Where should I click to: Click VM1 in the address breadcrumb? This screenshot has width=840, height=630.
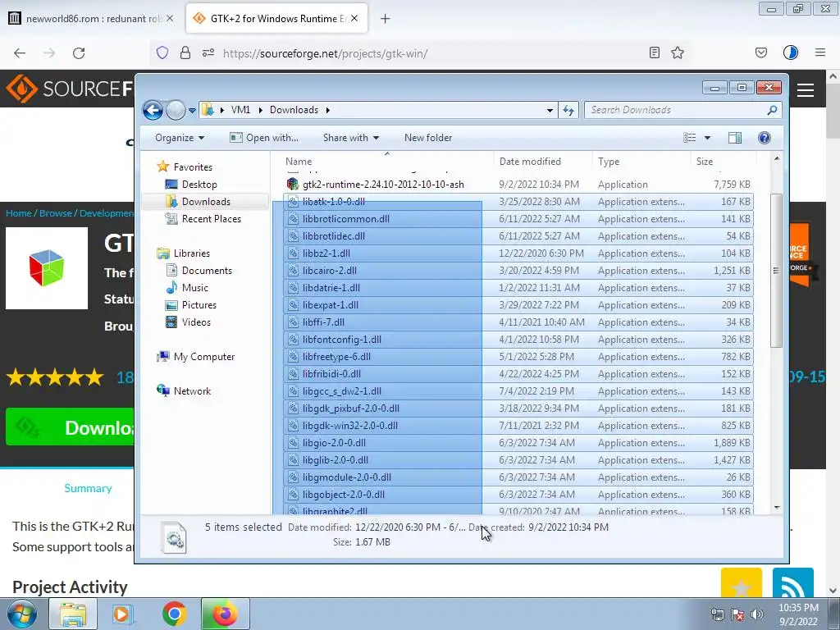(x=240, y=110)
